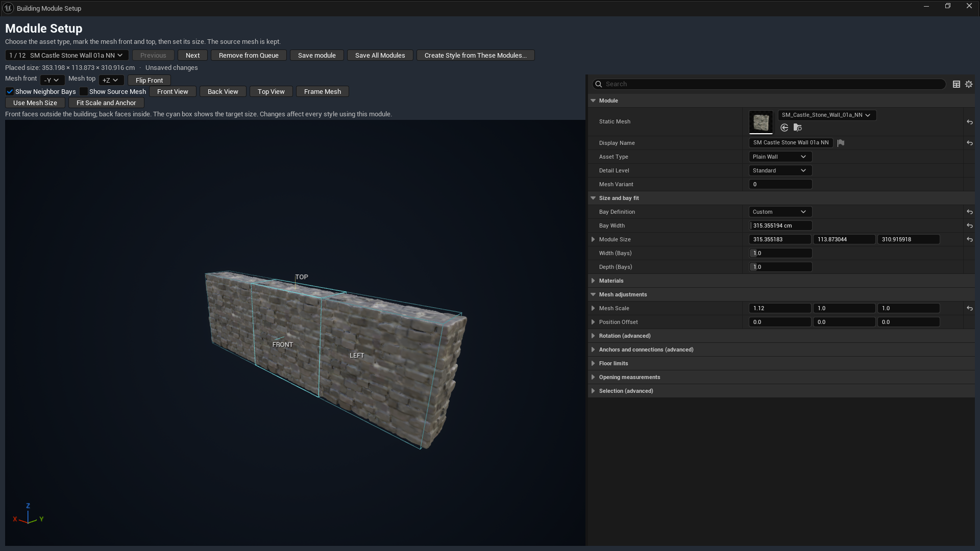Reset Display Name to default
Image resolution: width=980 pixels, height=551 pixels.
click(969, 143)
